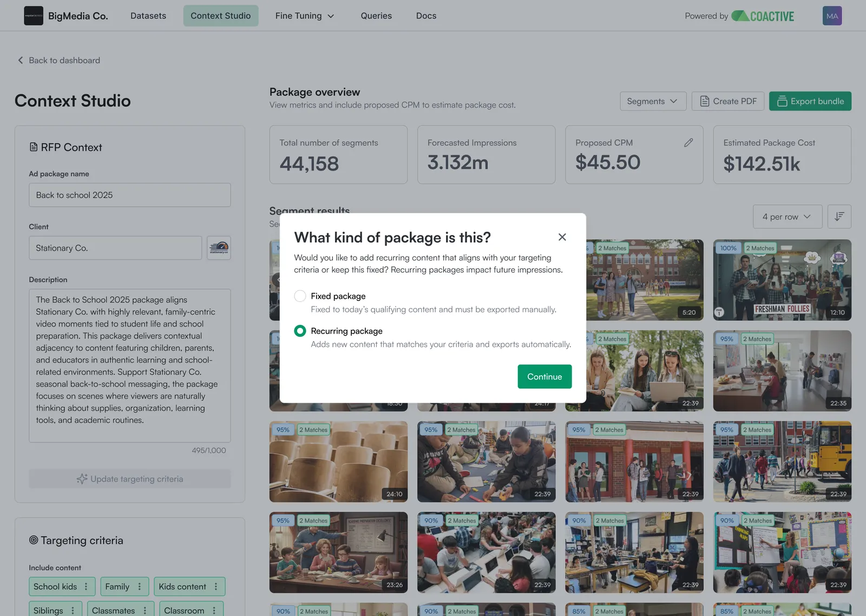Open the 4 per row dropdown
This screenshot has width=866, height=616.
click(x=787, y=217)
